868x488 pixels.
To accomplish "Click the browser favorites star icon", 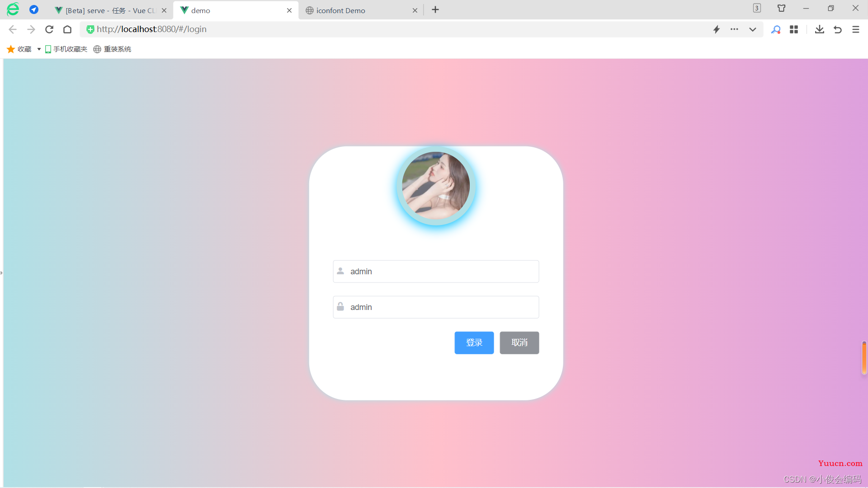I will (11, 49).
